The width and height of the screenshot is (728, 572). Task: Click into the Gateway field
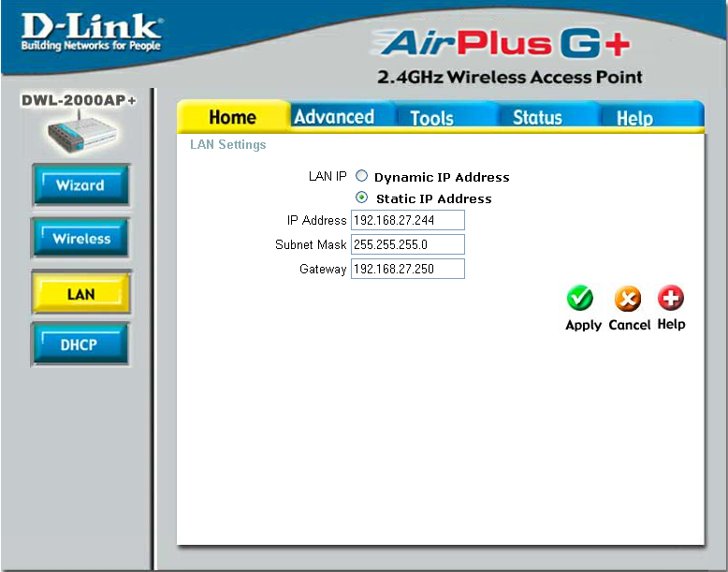(408, 269)
